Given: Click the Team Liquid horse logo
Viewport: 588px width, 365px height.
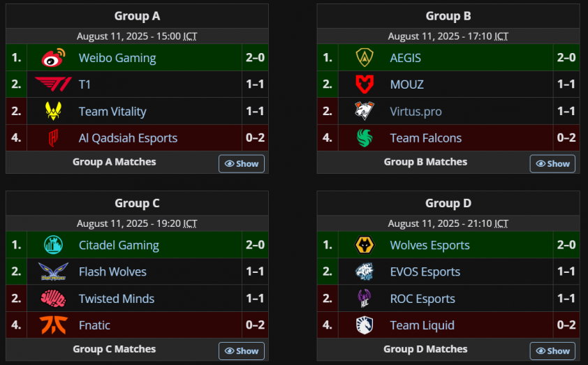Looking at the screenshot, I should coord(365,325).
